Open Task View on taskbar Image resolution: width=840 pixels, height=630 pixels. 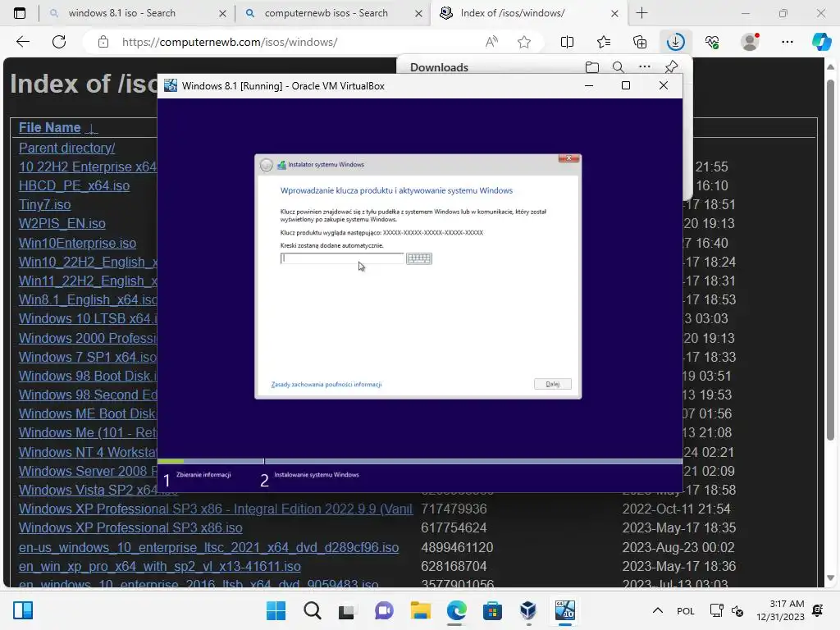pyautogui.click(x=347, y=610)
